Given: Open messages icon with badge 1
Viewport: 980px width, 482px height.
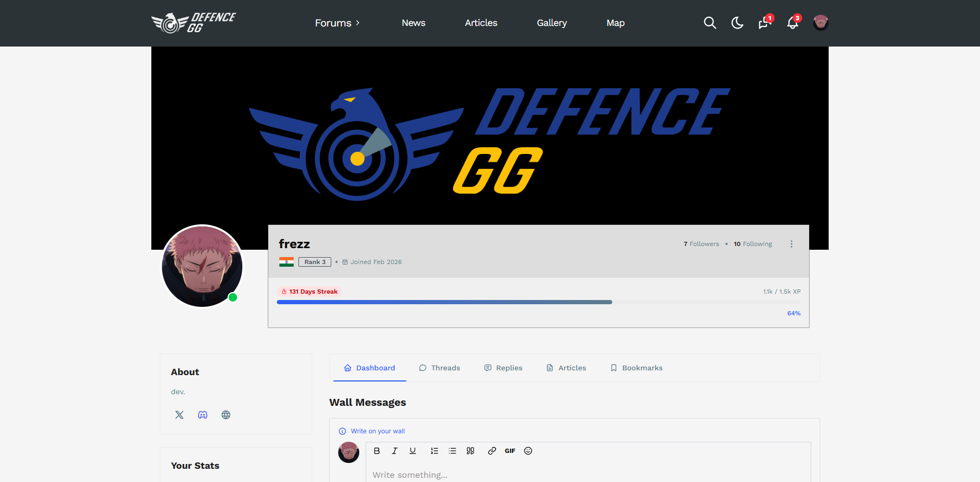Looking at the screenshot, I should tap(765, 22).
